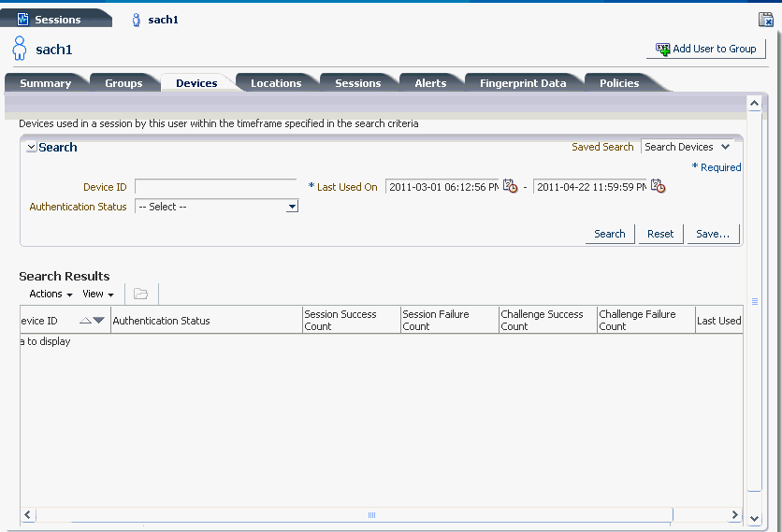Sort Device ID column descending
This screenshot has width=782, height=532.
point(99,320)
